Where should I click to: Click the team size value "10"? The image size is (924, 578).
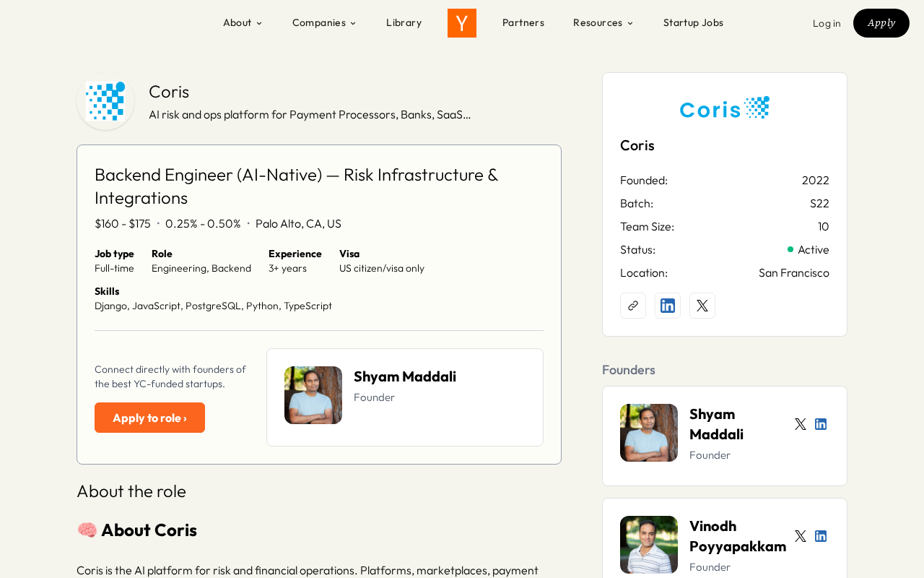(824, 226)
